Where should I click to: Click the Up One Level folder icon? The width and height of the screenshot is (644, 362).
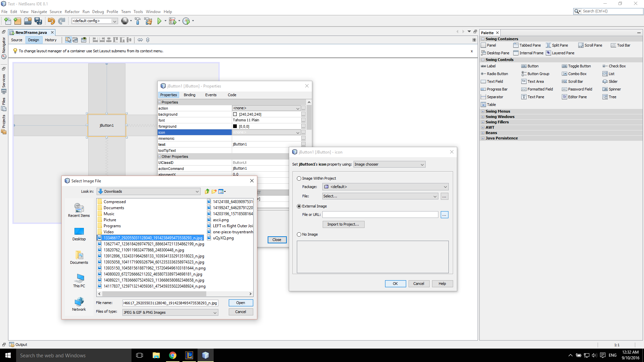pyautogui.click(x=207, y=191)
